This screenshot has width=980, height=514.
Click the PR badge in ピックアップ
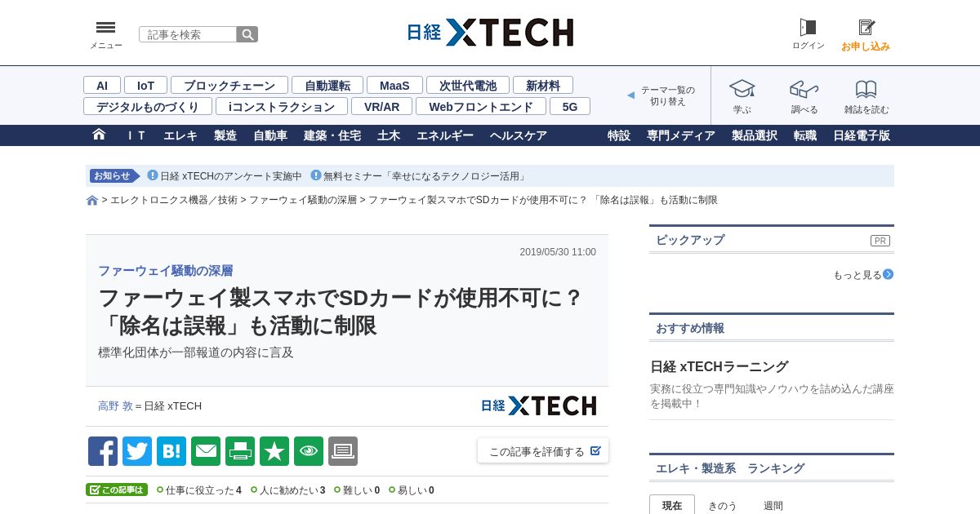pos(880,241)
